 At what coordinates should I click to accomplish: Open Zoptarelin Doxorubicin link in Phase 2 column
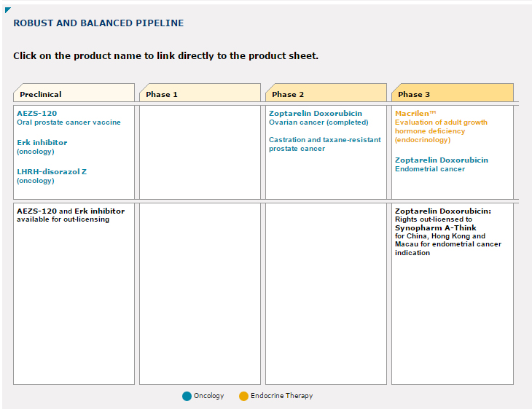(x=315, y=114)
